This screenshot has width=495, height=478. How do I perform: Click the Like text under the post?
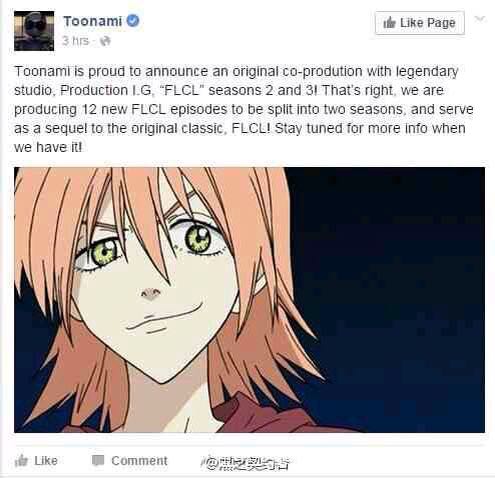pyautogui.click(x=46, y=461)
